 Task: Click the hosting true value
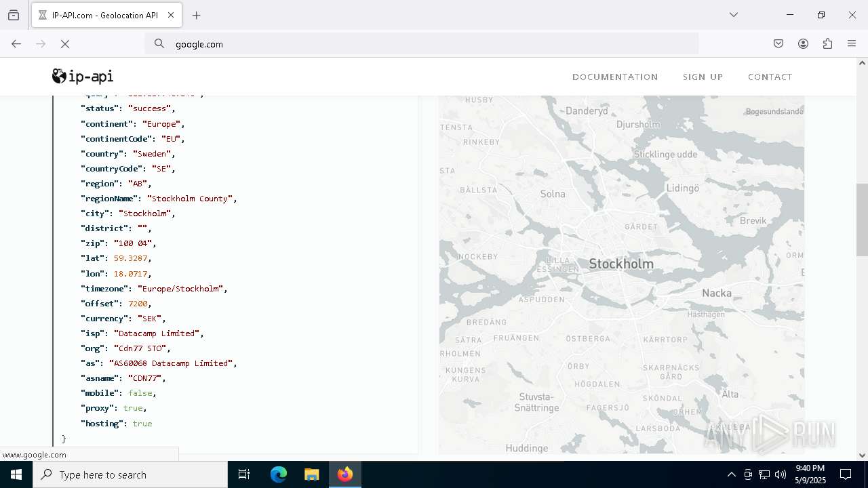coord(142,424)
